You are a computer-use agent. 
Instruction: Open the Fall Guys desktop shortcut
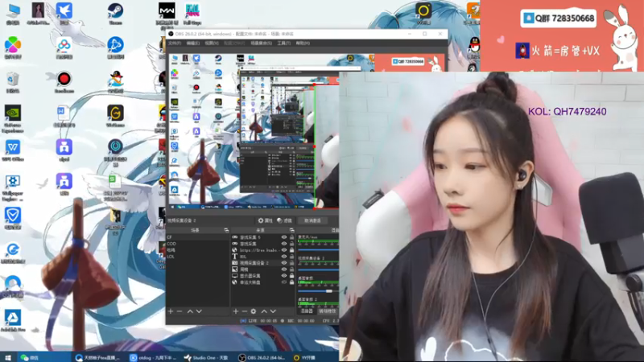click(192, 14)
